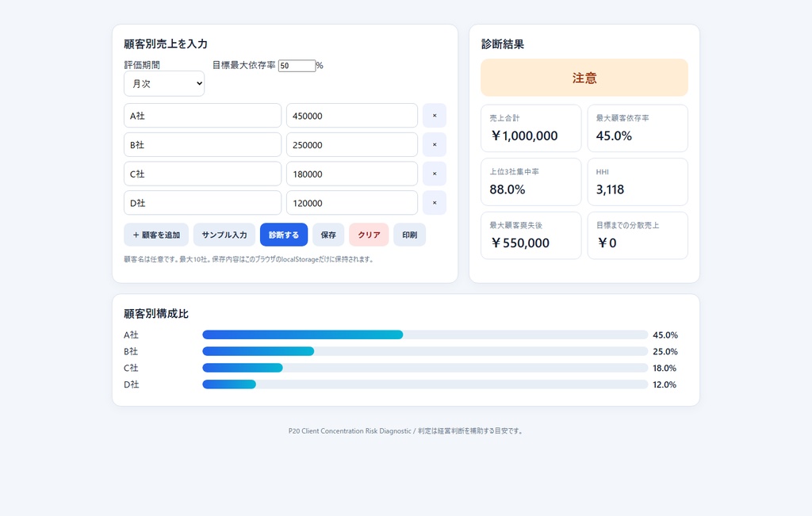The image size is (812, 516).
Task: Edit the A社 customer name field
Action: tap(202, 116)
